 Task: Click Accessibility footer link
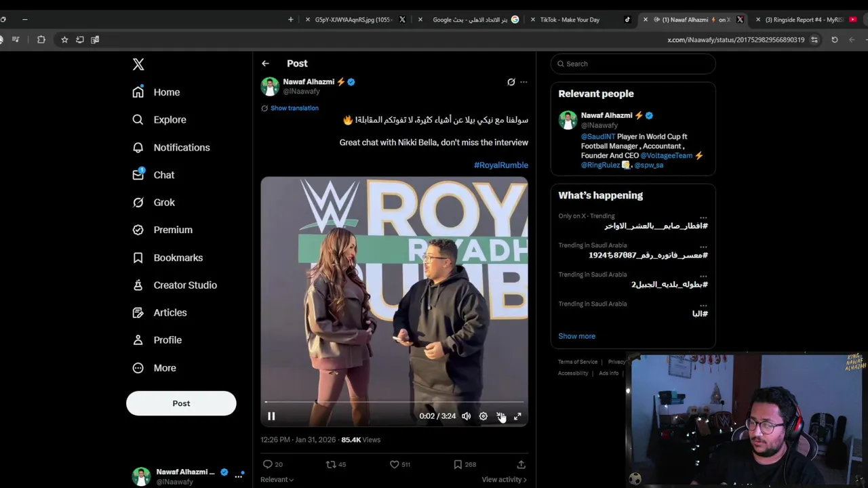573,373
